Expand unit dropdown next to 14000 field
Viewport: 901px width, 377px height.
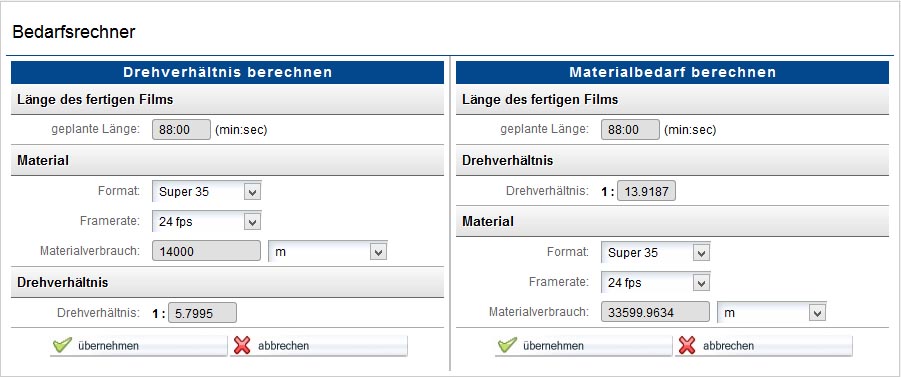point(328,251)
